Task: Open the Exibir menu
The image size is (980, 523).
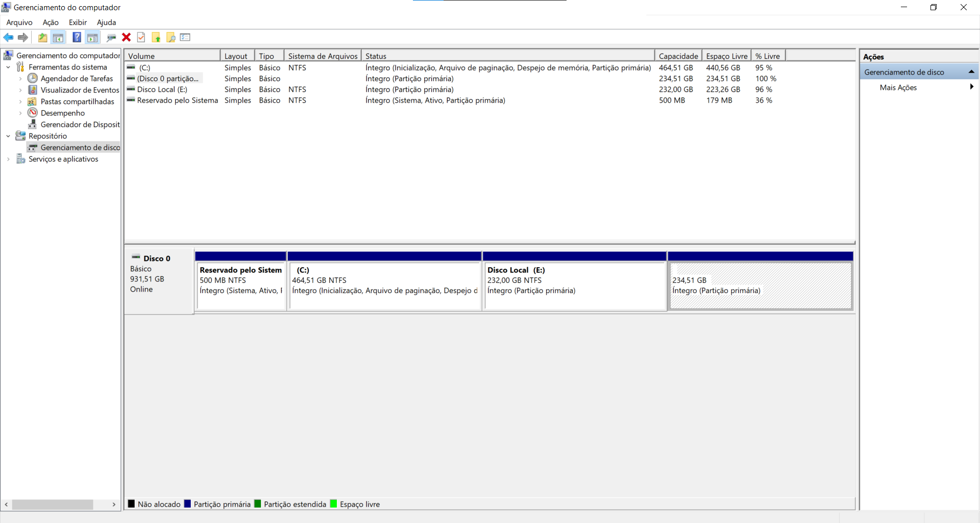Action: (78, 22)
